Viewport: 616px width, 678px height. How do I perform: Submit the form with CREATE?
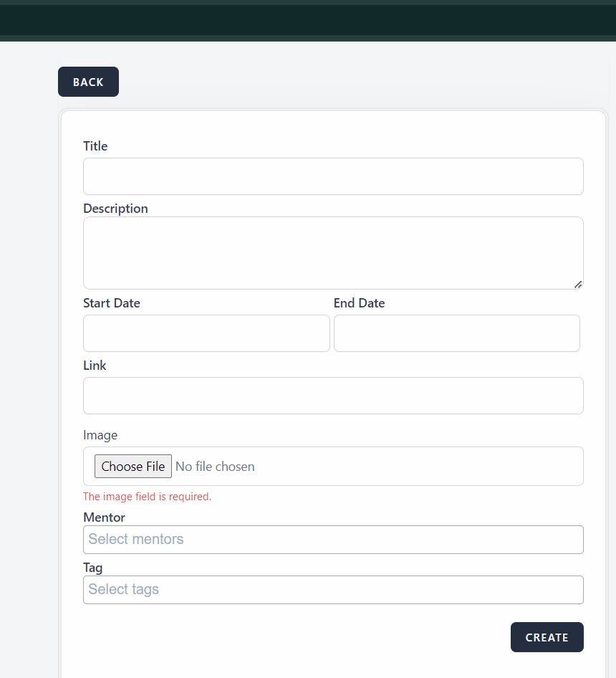547,637
